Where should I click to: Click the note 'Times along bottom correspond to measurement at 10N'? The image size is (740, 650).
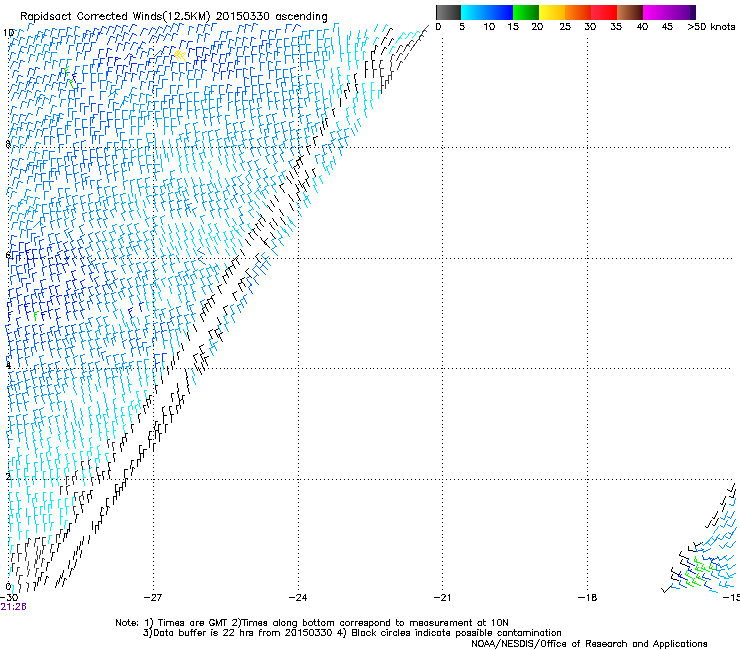click(x=375, y=623)
